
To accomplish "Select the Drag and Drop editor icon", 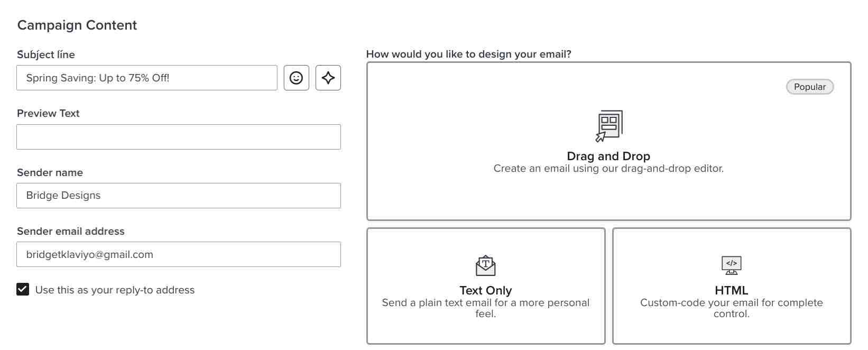I will point(609,126).
